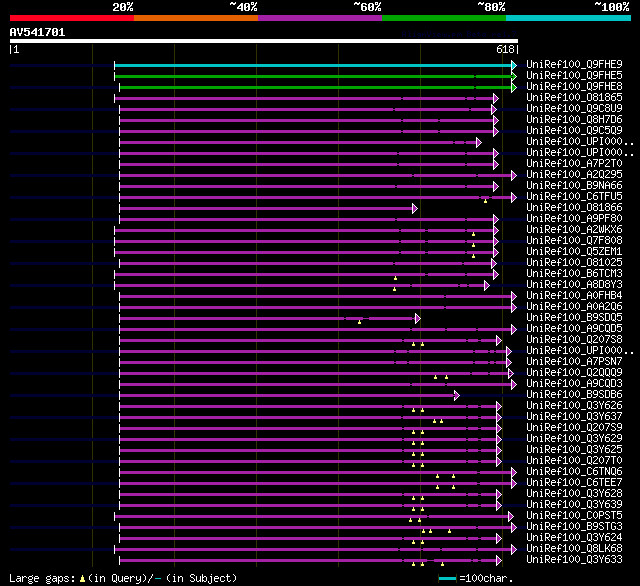Select the UniRef100_A2WKX6 entry
Image resolution: width=640 pixels, height=586 pixels.
click(574, 230)
